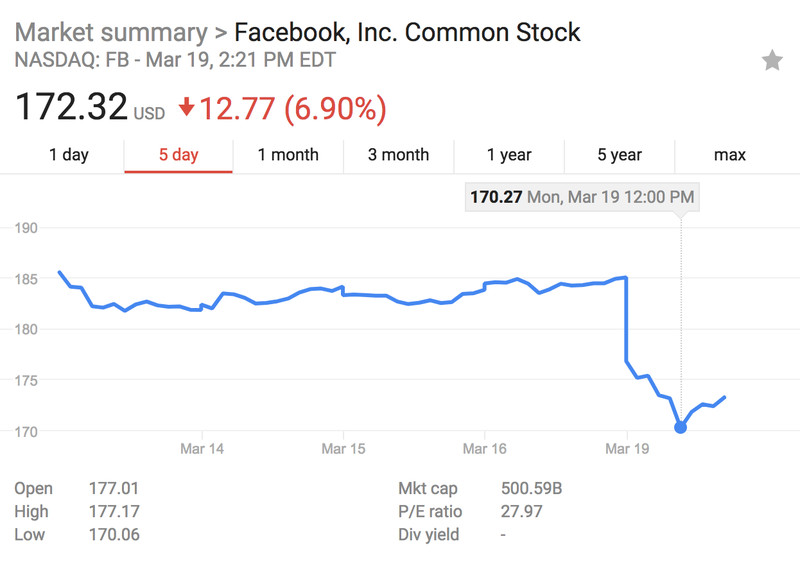This screenshot has width=800, height=566.
Task: Switch to the 1 month range
Action: pyautogui.click(x=288, y=155)
